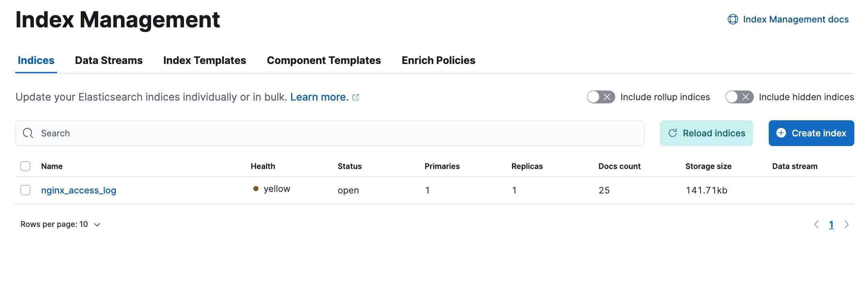Click the external link icon after Learn more

click(x=356, y=97)
